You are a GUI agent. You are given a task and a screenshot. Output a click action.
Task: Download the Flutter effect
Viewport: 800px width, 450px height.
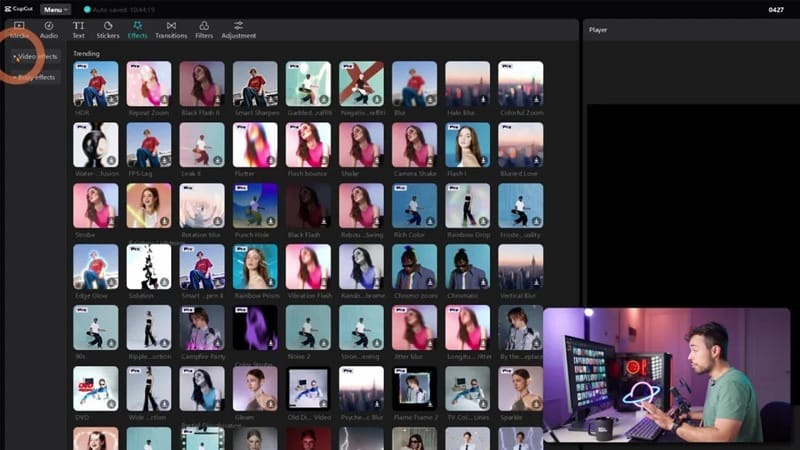click(270, 160)
